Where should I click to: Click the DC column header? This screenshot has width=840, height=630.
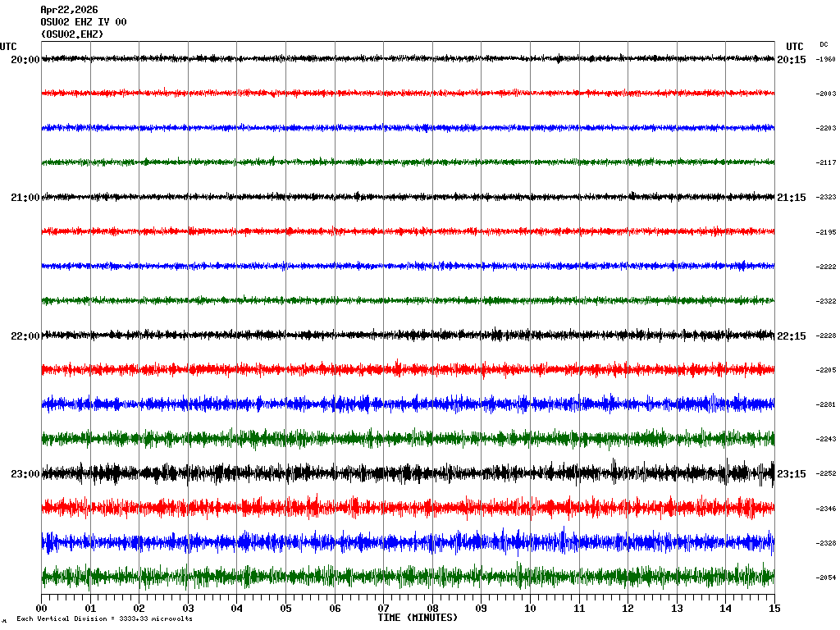(824, 44)
